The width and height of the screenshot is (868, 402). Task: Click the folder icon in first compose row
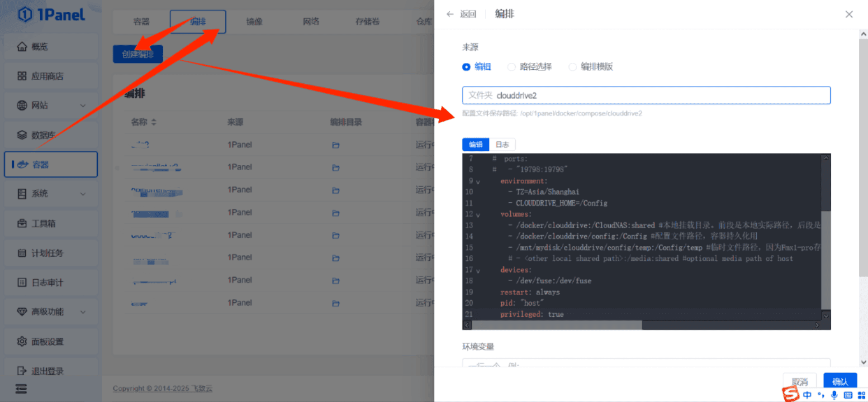pos(336,145)
